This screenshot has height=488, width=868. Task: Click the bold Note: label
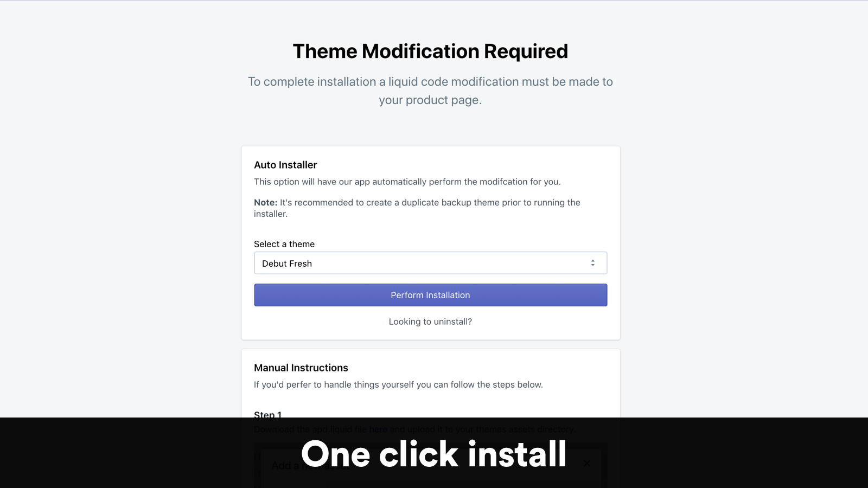265,202
